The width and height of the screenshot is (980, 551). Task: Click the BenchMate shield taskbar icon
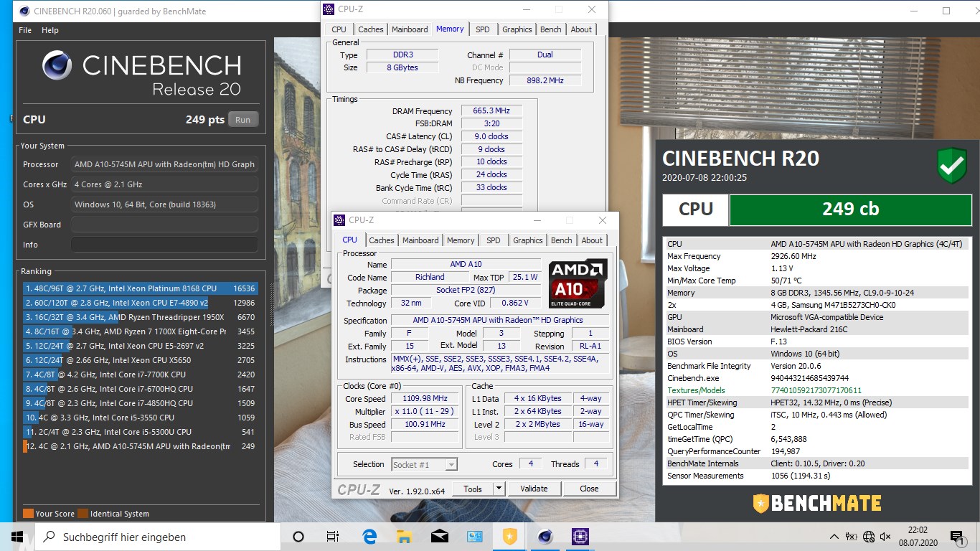(509, 537)
